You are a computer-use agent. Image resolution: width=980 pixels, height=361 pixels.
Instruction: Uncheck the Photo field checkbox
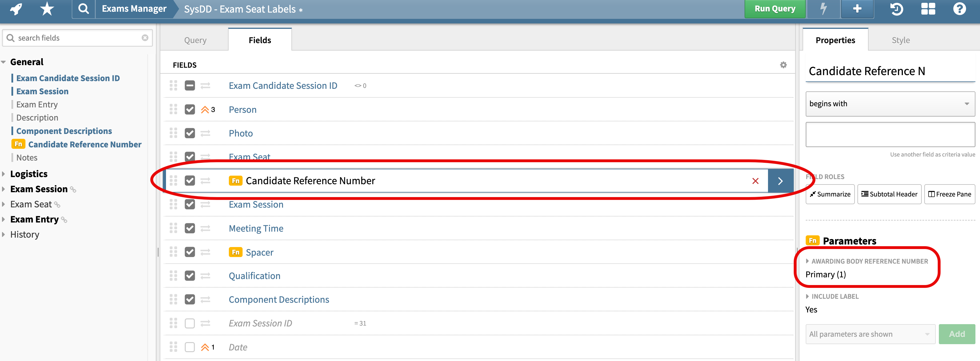point(189,133)
